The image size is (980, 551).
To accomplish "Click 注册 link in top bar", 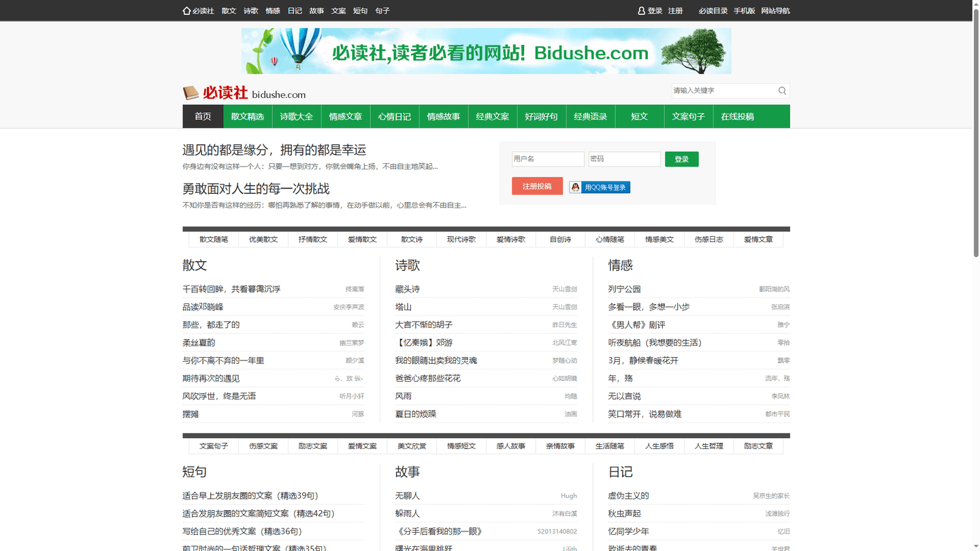I will (x=675, y=11).
